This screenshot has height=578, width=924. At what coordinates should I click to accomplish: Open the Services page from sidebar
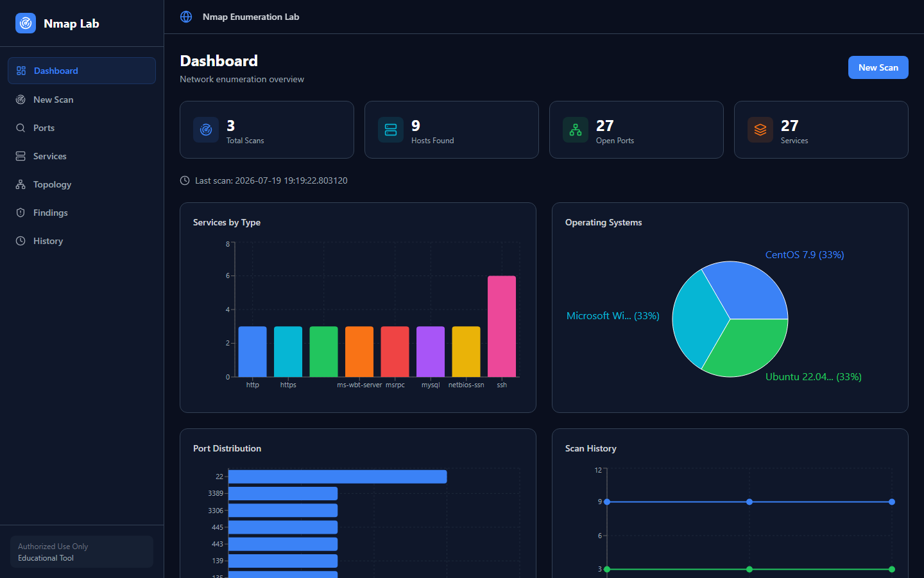pos(81,156)
